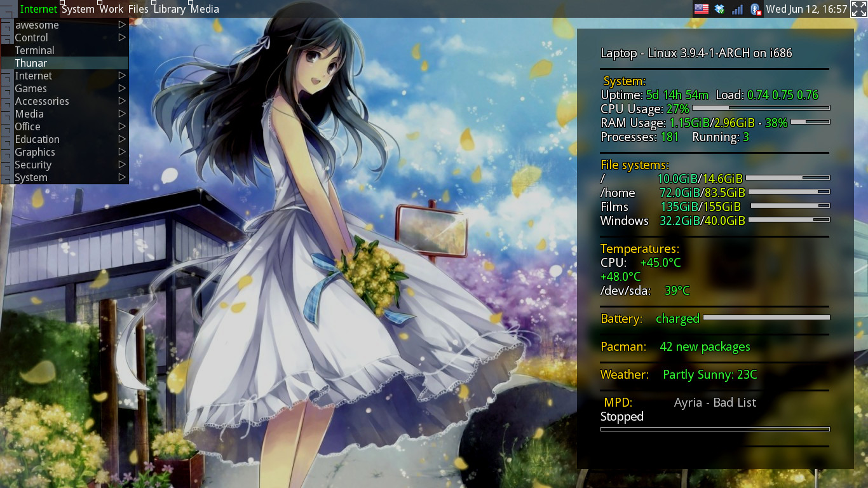Click the /dev/sda temperature "39°C"
868x488 pixels.
pos(677,291)
